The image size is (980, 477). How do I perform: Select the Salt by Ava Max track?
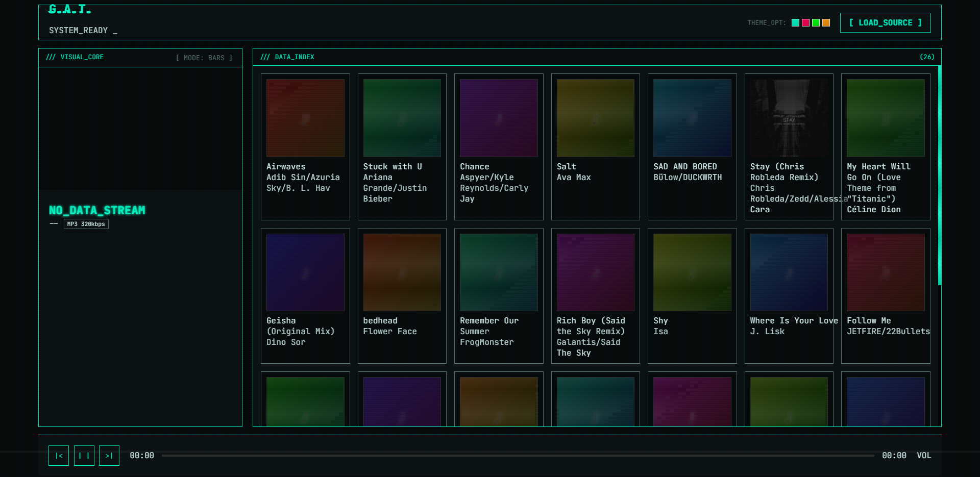[x=595, y=147]
